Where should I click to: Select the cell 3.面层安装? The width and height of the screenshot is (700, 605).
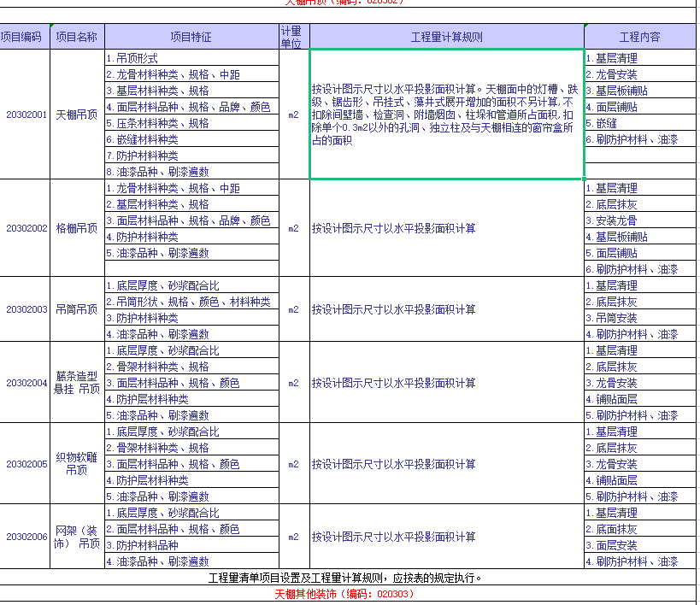(x=639, y=545)
